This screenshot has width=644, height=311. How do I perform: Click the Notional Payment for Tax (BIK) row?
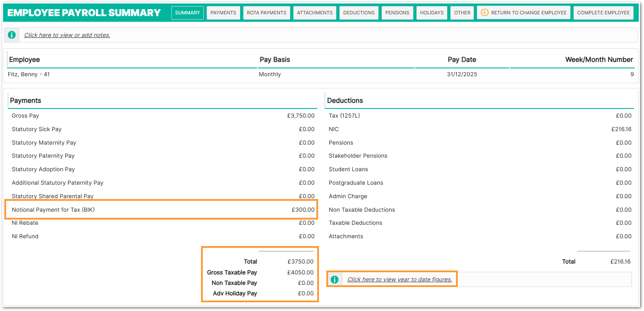[x=161, y=210]
